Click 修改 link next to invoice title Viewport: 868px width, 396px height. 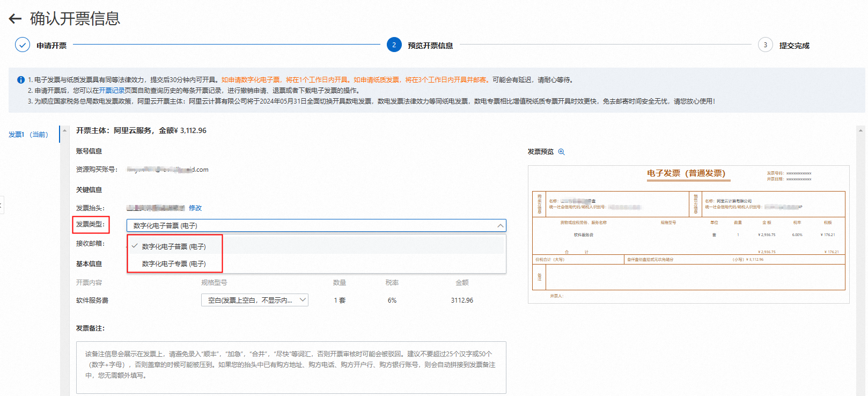195,208
